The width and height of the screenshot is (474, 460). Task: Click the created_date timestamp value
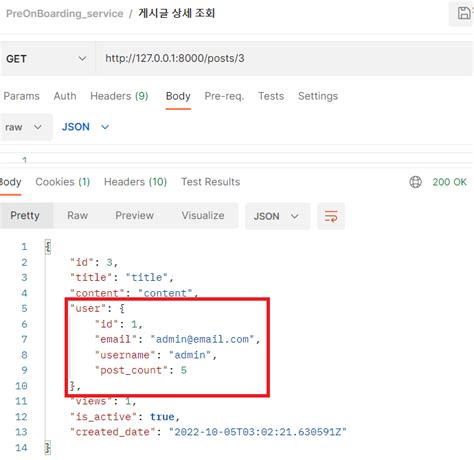[x=258, y=432]
